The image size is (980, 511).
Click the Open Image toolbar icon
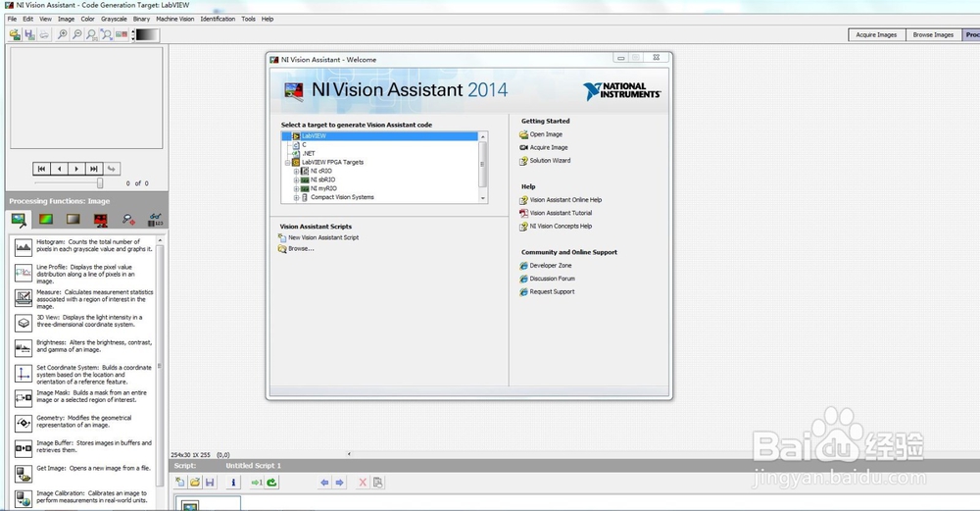(15, 34)
